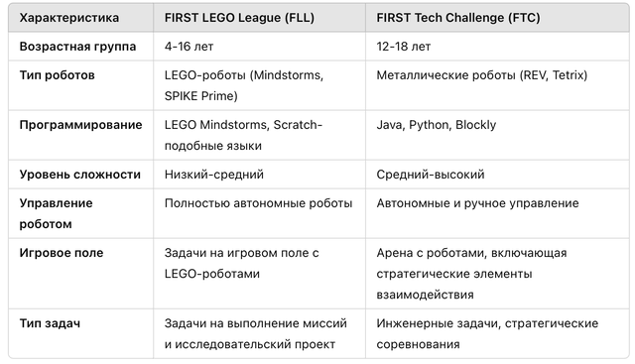Screen dimensions: 635x364
Task: Click the Уровень сложности row label
Action: pos(79,175)
